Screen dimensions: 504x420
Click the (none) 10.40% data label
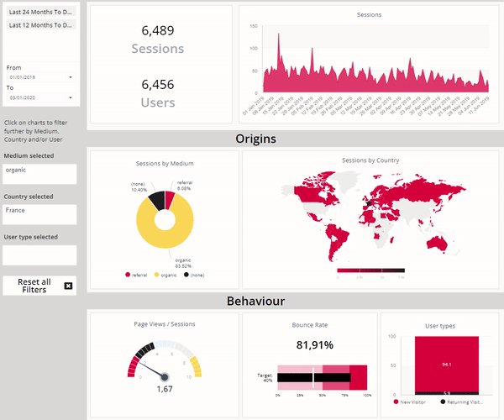139,186
